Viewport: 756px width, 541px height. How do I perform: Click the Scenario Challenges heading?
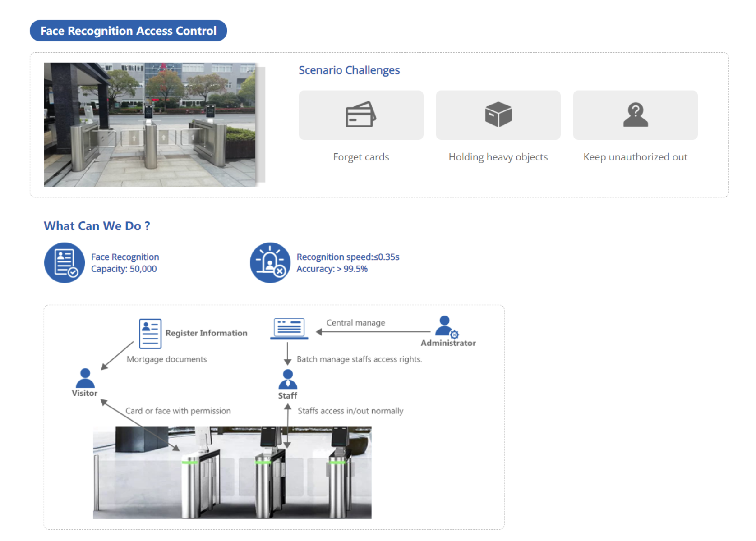349,70
